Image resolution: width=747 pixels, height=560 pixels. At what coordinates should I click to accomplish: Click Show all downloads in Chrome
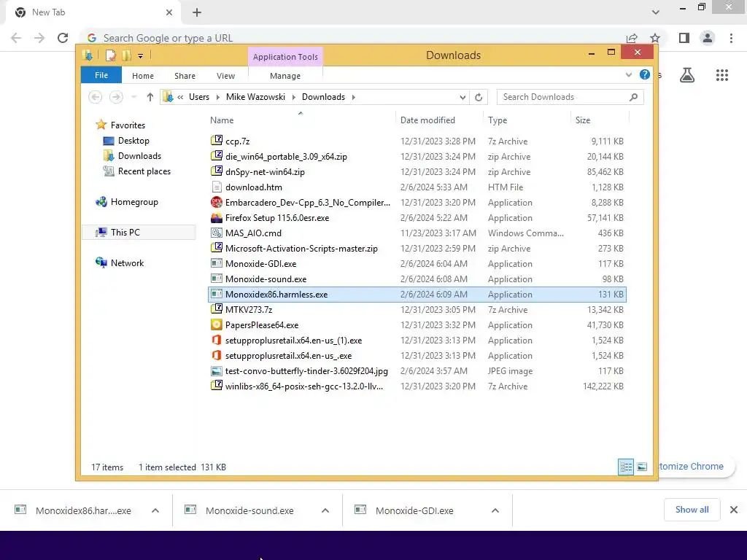(x=692, y=510)
